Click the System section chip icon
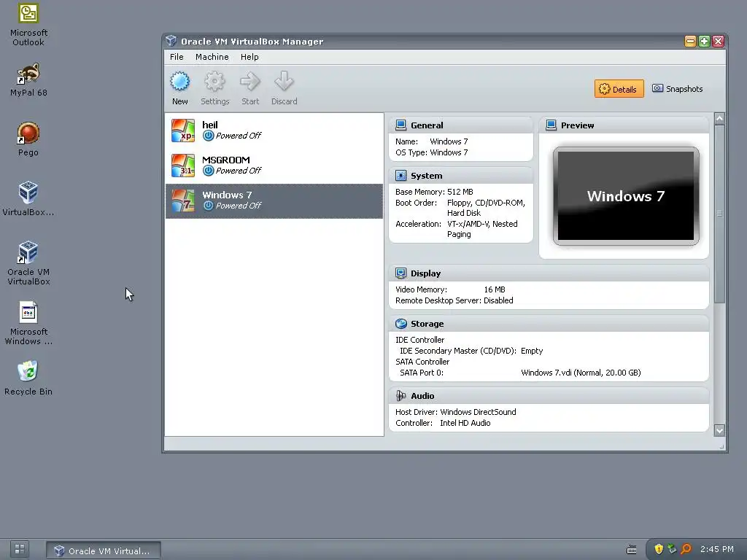 tap(401, 176)
